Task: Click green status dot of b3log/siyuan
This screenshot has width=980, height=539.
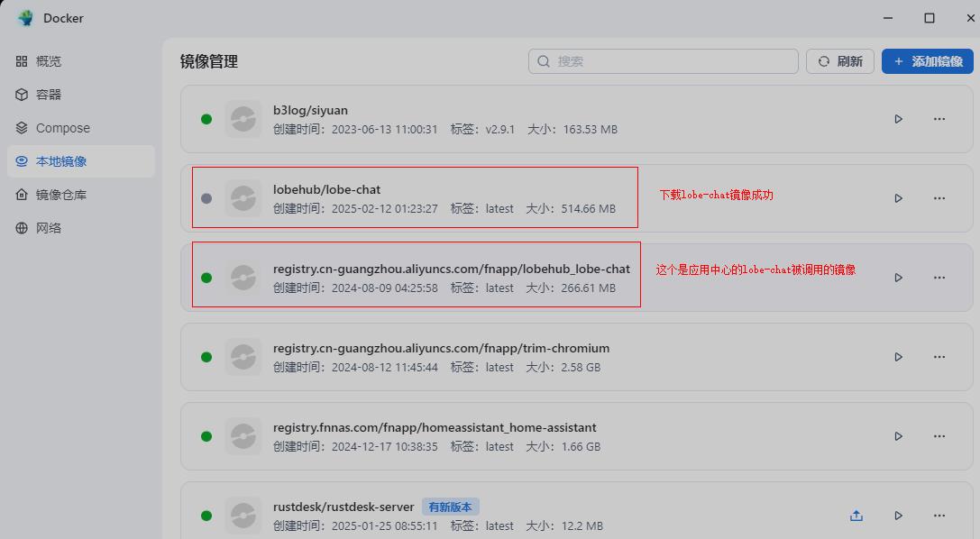Action: tap(206, 119)
